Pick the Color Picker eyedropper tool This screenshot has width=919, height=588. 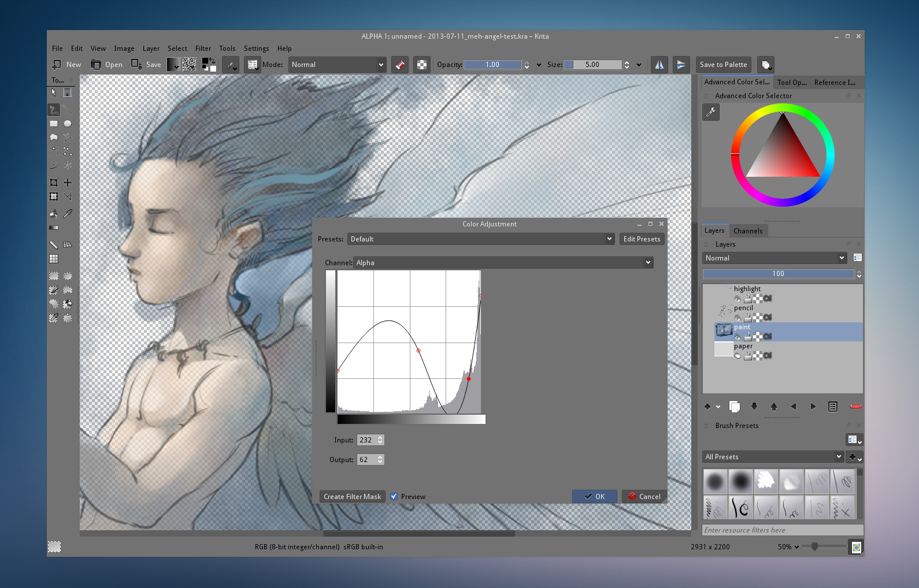coord(68,214)
